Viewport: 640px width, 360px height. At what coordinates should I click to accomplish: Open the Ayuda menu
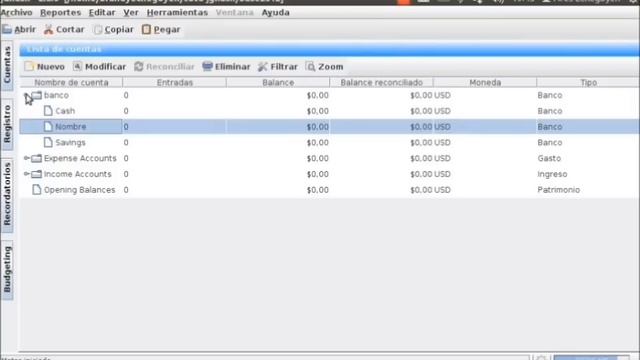[276, 13]
